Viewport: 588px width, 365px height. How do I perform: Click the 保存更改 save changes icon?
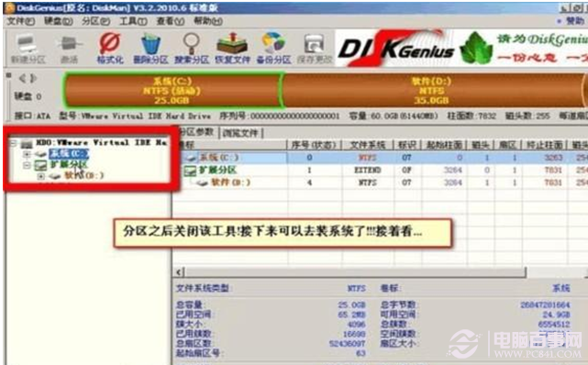pyautogui.click(x=315, y=49)
